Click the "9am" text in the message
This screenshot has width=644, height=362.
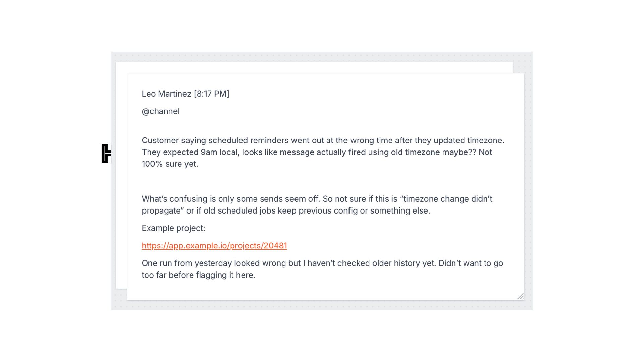point(209,152)
